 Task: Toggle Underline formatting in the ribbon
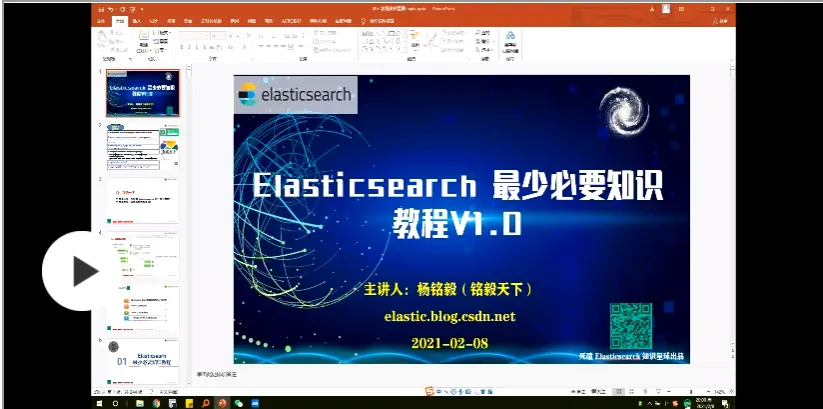(x=197, y=47)
